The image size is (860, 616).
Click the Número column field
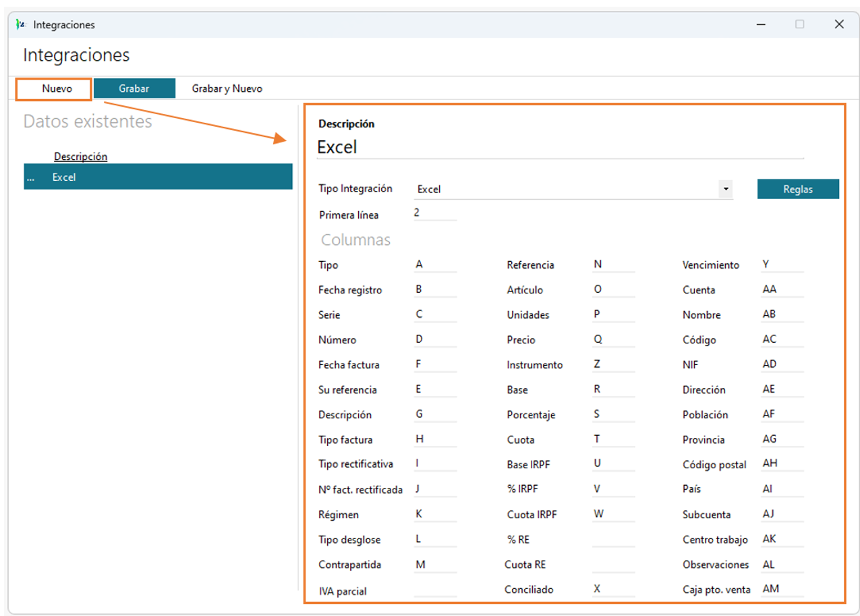click(x=435, y=339)
